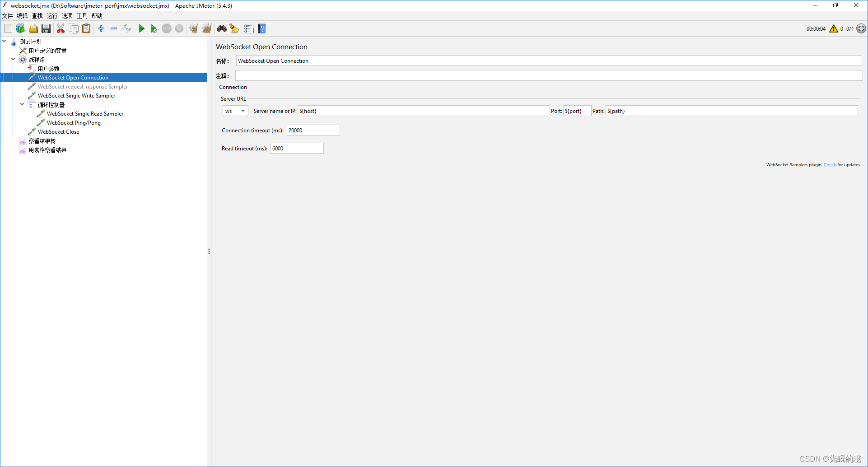The width and height of the screenshot is (868, 467).
Task: Select WebSocket request-response Sampler node
Action: click(83, 87)
